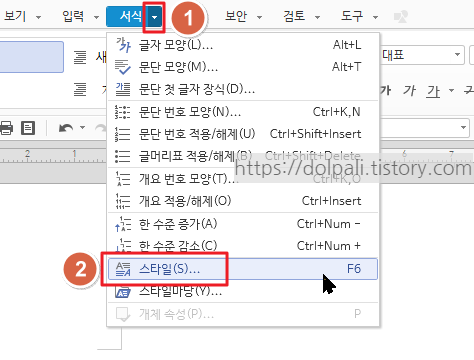The image size is (474, 360).
Task: Click the 스타일마당 icon
Action: click(123, 292)
